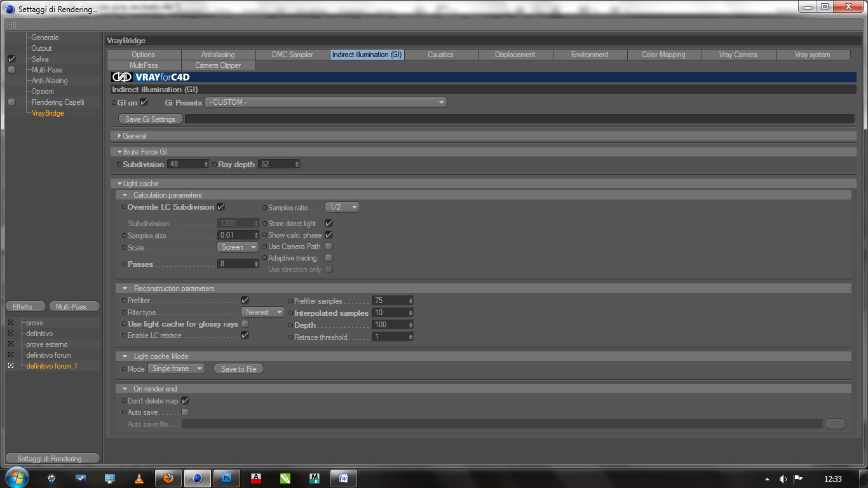This screenshot has height=488, width=868.
Task: Open the Gi Presets dropdown
Action: [x=326, y=102]
